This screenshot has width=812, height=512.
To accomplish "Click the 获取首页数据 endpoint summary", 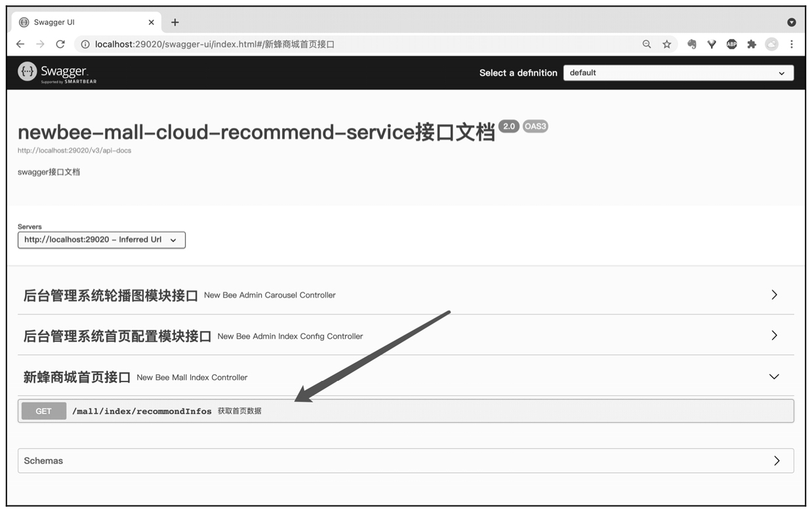I will tap(239, 411).
